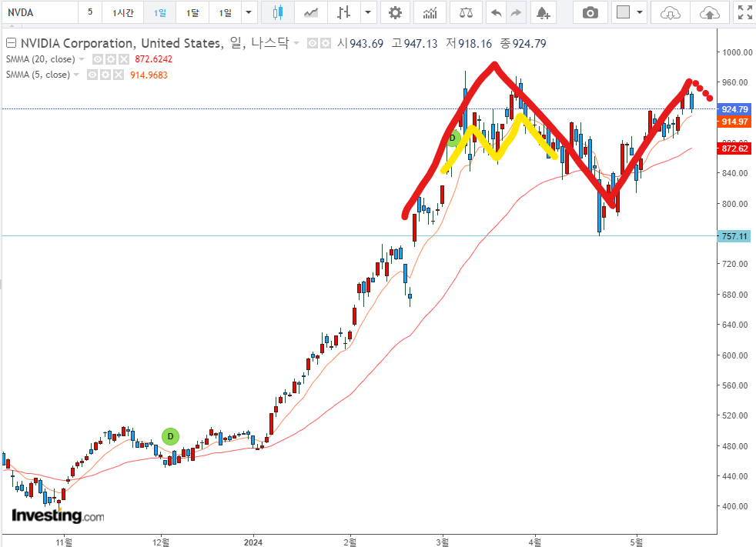The image size is (756, 547).
Task: Click the 5월 label on time axis
Action: click(x=637, y=542)
